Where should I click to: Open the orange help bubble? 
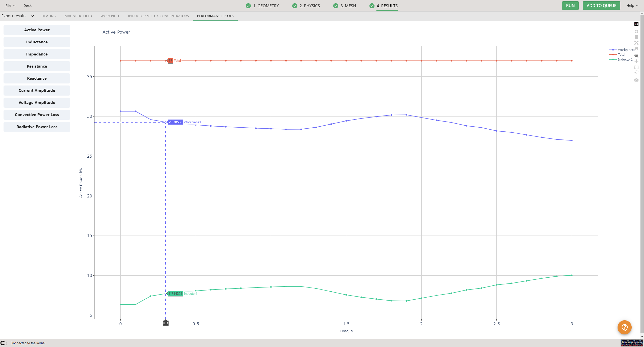click(624, 327)
